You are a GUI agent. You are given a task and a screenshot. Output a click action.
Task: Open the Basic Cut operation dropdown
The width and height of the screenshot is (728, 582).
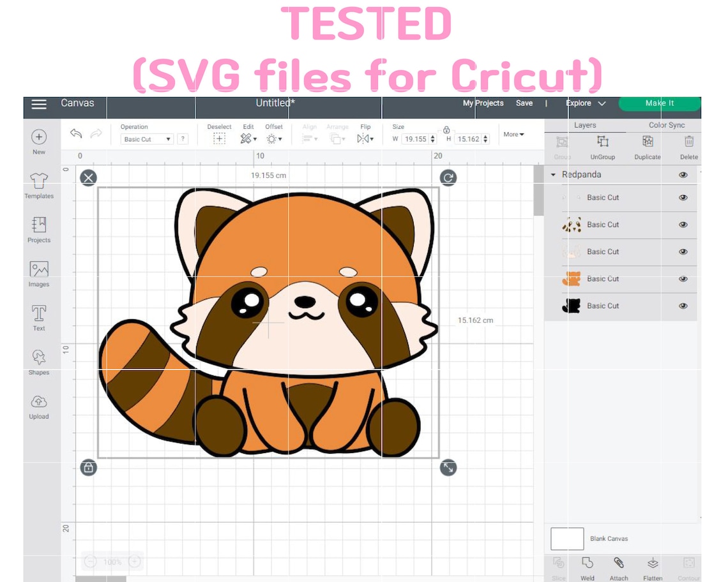click(146, 138)
